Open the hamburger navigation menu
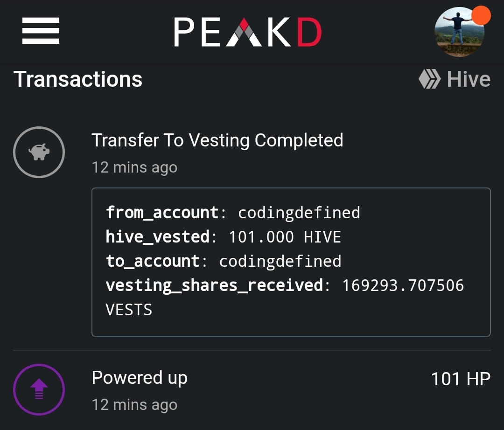Screen dimensions: 504x430 pos(41,31)
